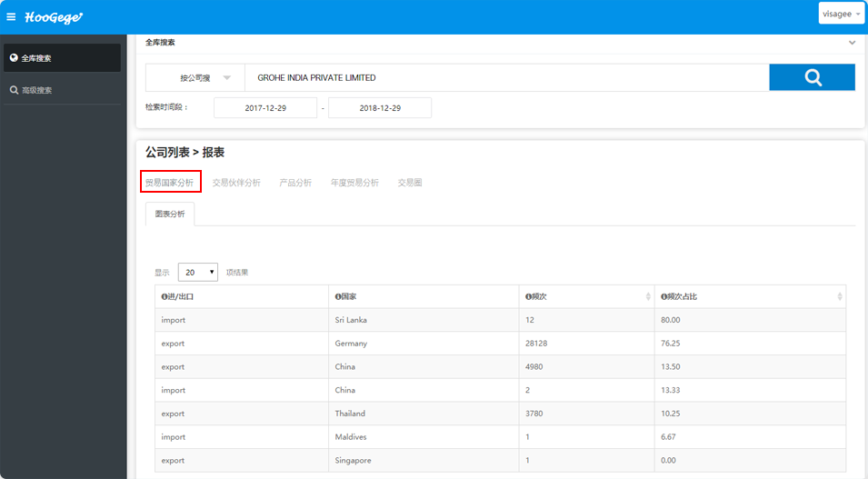Click the info icon beside 频次
Screen dimensions: 868x479
point(528,297)
